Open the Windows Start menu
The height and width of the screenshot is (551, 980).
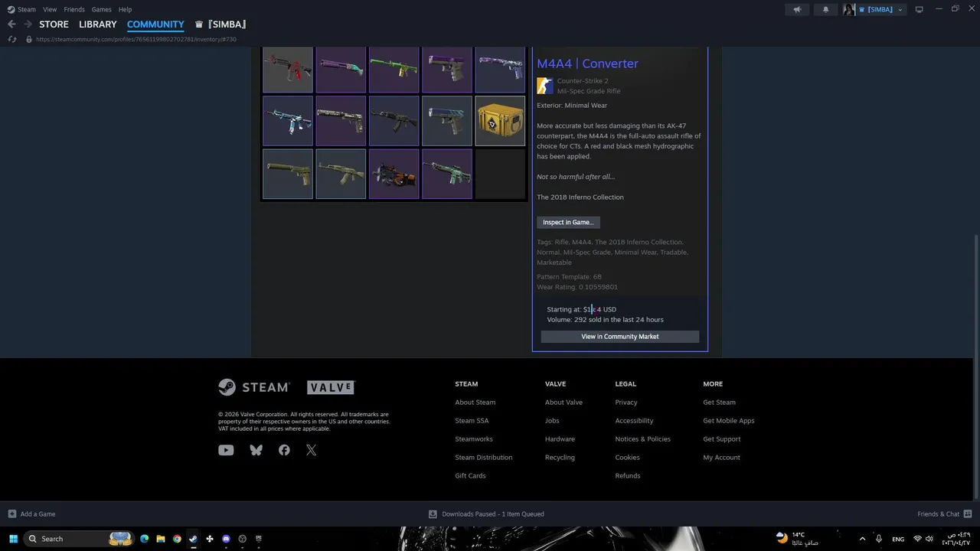(13, 539)
